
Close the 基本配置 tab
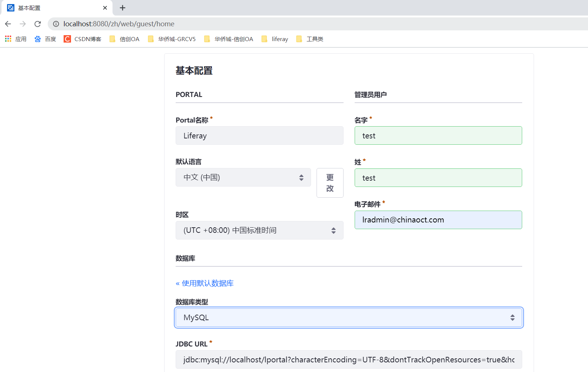tap(105, 8)
